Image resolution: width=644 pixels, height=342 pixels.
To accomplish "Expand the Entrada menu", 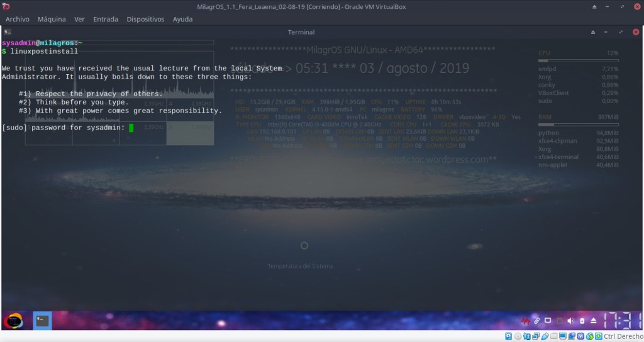I will 105,19.
